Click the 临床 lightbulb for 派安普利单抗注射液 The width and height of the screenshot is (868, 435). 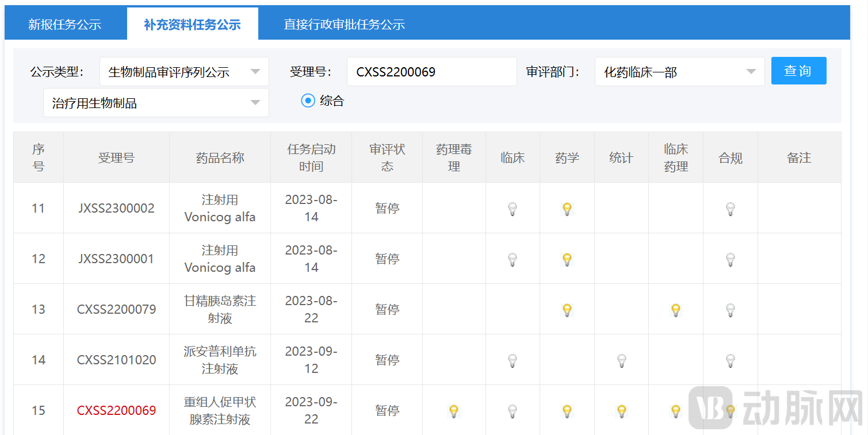[512, 360]
